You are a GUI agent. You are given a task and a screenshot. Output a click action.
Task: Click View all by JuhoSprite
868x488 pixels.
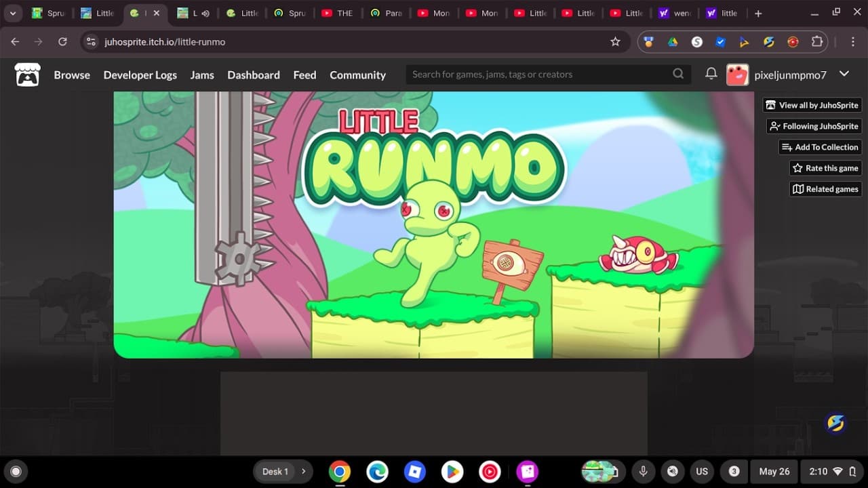[x=812, y=105]
